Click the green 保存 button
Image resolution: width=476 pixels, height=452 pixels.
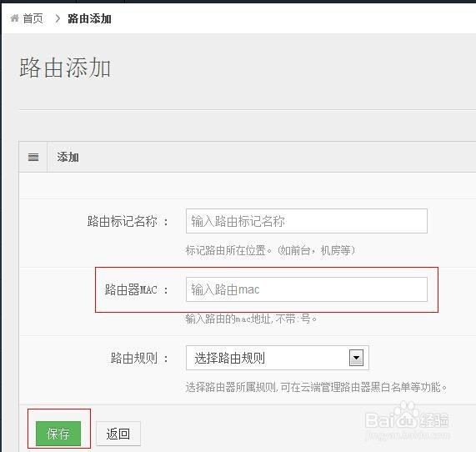pyautogui.click(x=58, y=434)
